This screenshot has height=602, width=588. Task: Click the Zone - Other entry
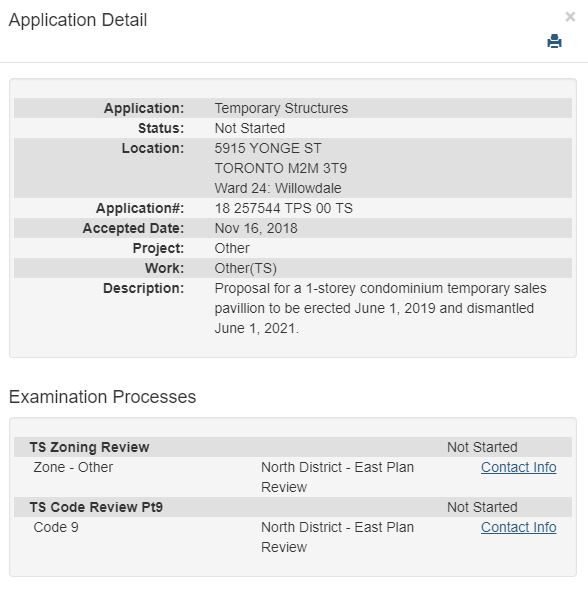pos(73,467)
